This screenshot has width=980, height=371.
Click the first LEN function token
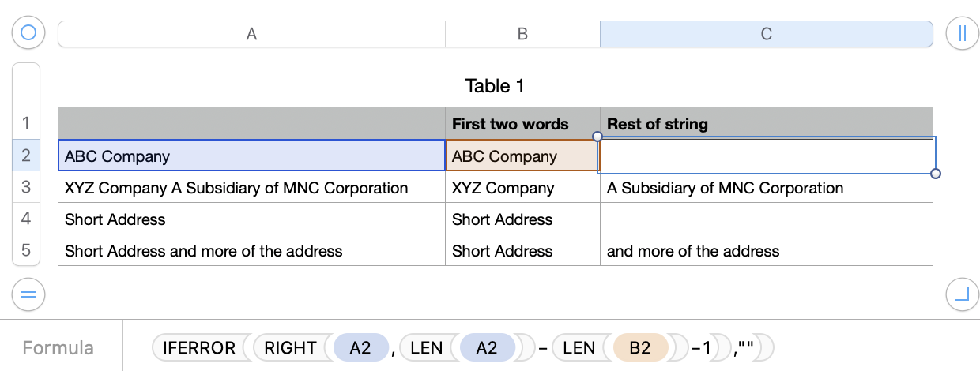427,348
